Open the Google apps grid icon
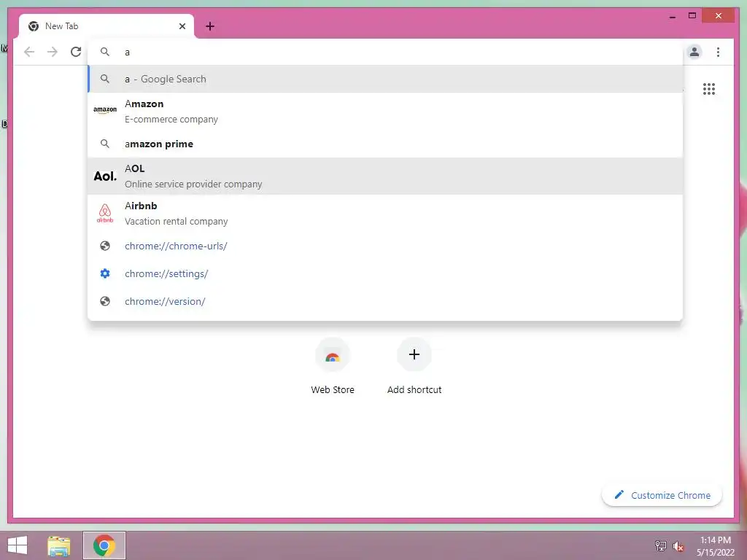Screen dimensions: 747x560 point(709,89)
